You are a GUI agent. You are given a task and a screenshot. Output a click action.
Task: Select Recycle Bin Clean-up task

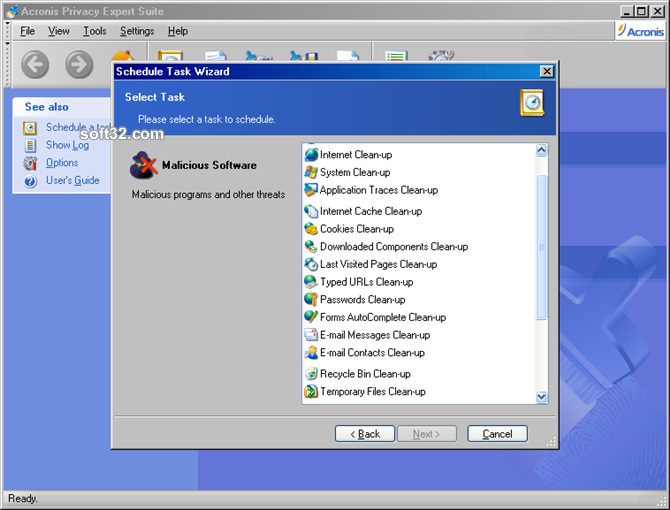(x=365, y=374)
